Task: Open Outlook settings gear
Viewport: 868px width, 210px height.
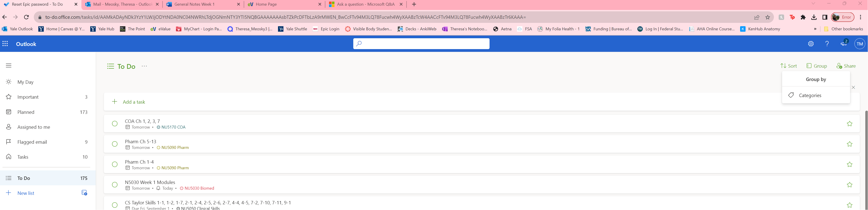Action: point(811,44)
